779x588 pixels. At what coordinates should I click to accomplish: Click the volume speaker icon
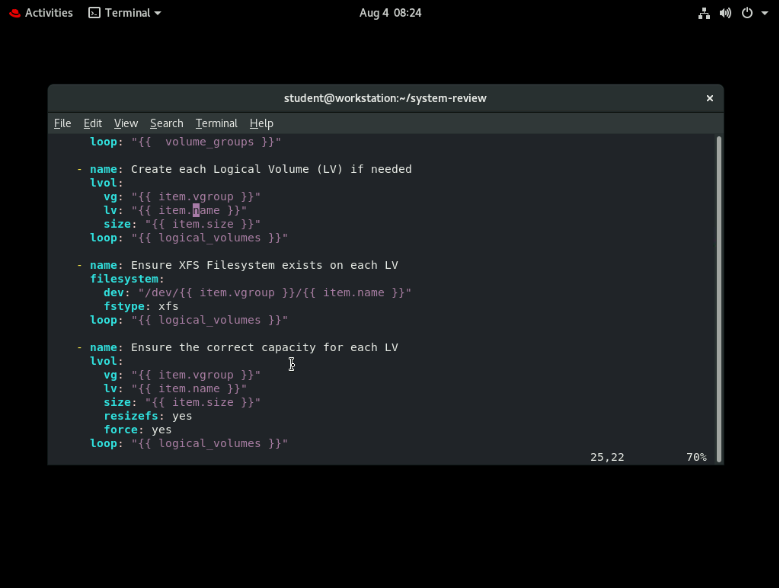(x=726, y=13)
